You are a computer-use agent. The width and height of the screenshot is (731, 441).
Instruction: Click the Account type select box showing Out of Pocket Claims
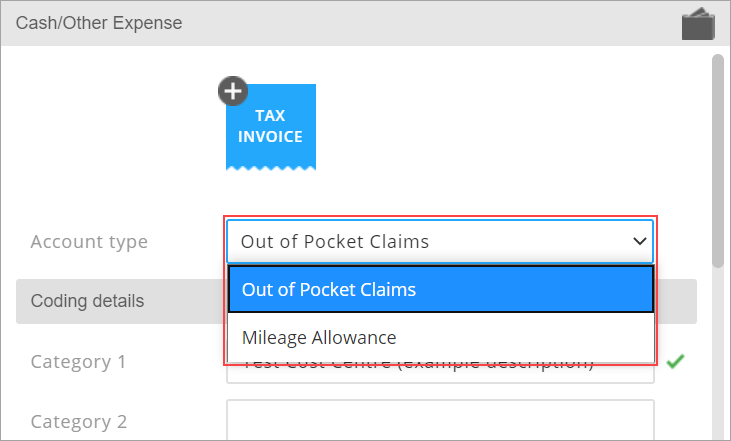click(440, 241)
